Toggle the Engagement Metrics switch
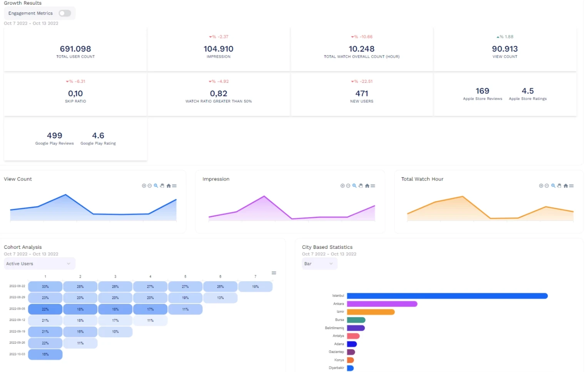Screen dimensions: 588x372 click(65, 13)
